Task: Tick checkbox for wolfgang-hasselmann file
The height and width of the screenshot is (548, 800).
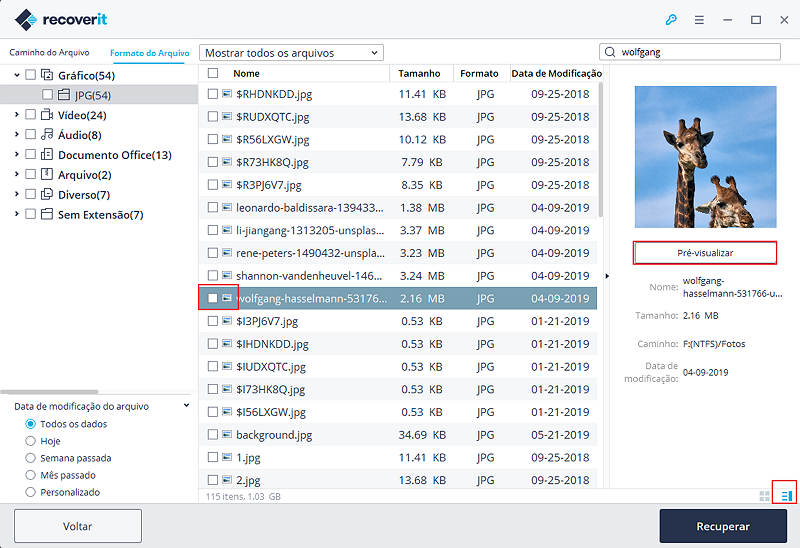Action: [213, 298]
